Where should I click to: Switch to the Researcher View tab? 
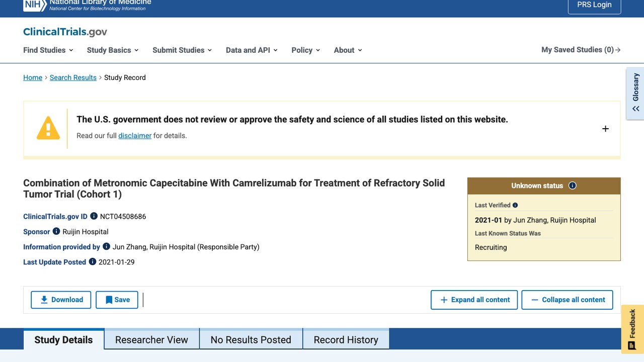(151, 339)
